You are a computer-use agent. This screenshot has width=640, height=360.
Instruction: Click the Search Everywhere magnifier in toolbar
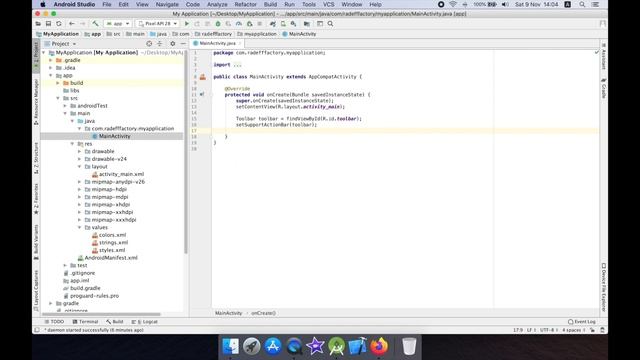(x=330, y=24)
